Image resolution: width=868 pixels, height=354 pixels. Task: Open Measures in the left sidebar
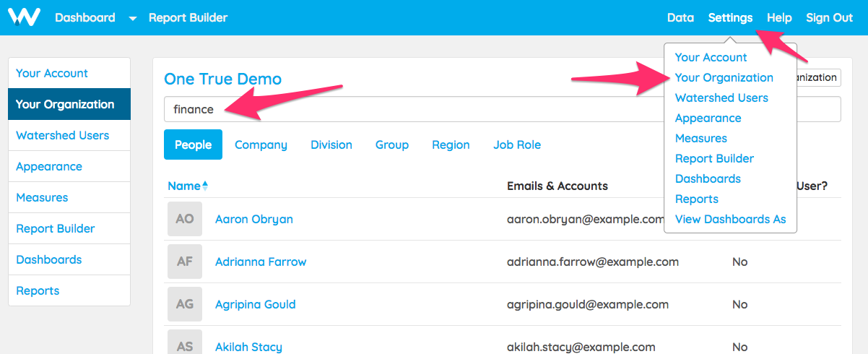click(x=69, y=197)
